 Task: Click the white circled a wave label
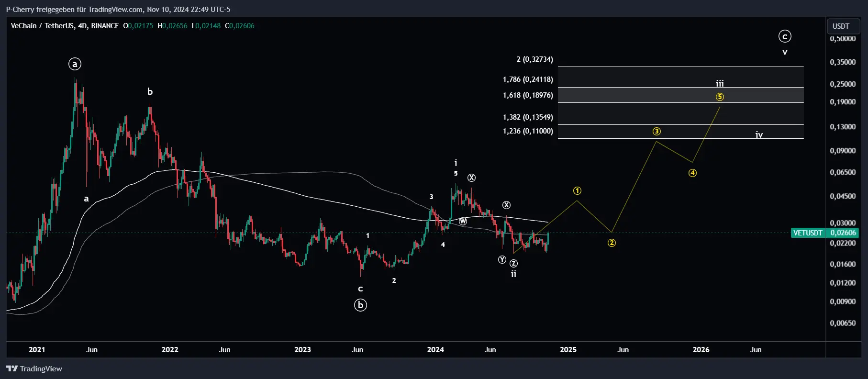(75, 64)
